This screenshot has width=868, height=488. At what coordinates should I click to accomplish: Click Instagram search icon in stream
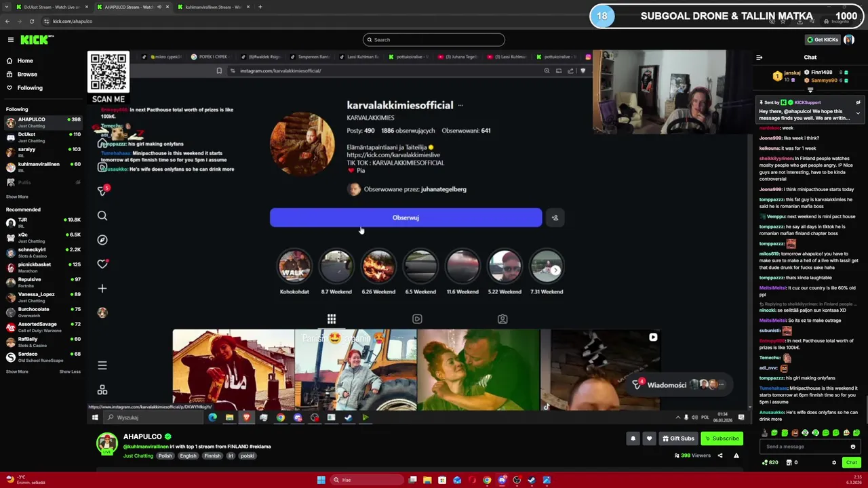(102, 216)
